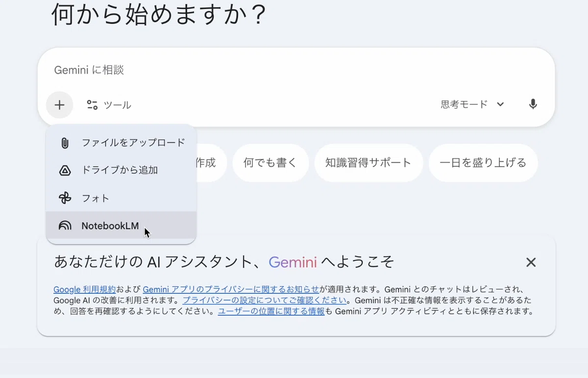
Task: Click the NotebookLM arch icon
Action: [x=65, y=226]
